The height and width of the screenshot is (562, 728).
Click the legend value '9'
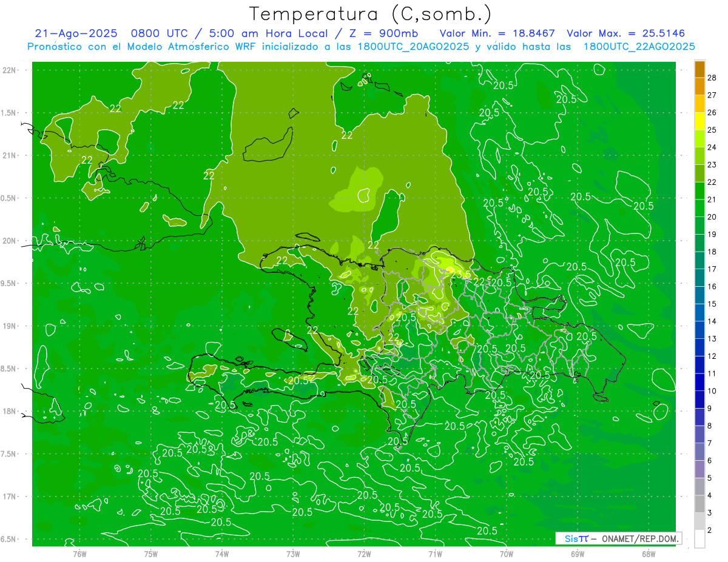tap(710, 409)
